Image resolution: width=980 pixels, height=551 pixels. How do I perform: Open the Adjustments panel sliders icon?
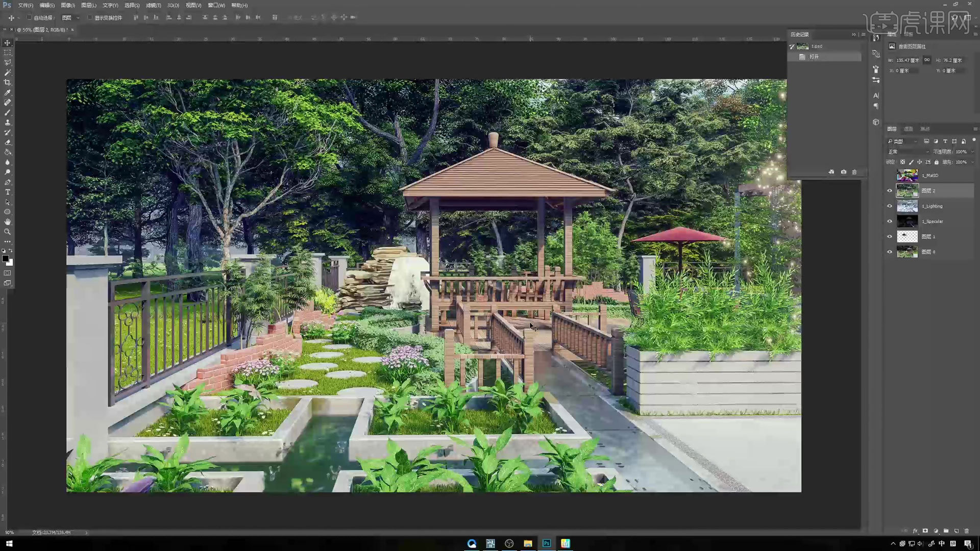876,80
